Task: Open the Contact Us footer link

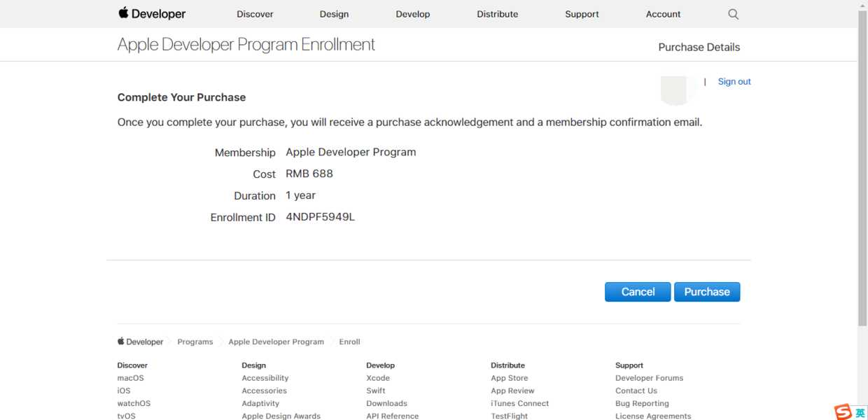Action: (x=636, y=391)
